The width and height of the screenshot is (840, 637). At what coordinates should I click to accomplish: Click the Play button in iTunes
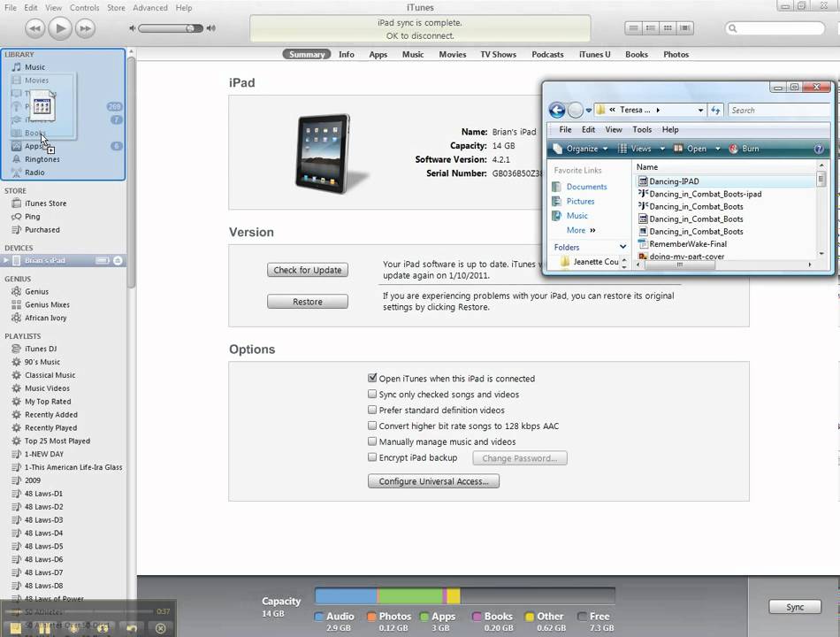[x=60, y=28]
